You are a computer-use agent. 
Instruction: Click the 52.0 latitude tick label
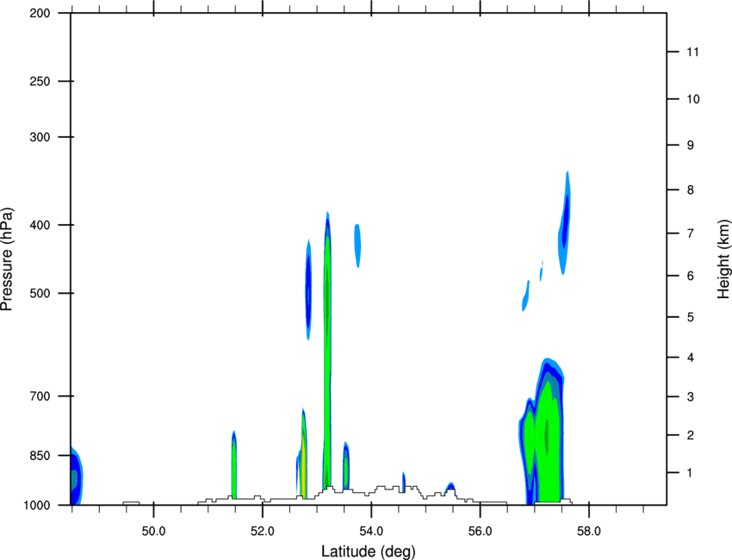click(x=263, y=532)
